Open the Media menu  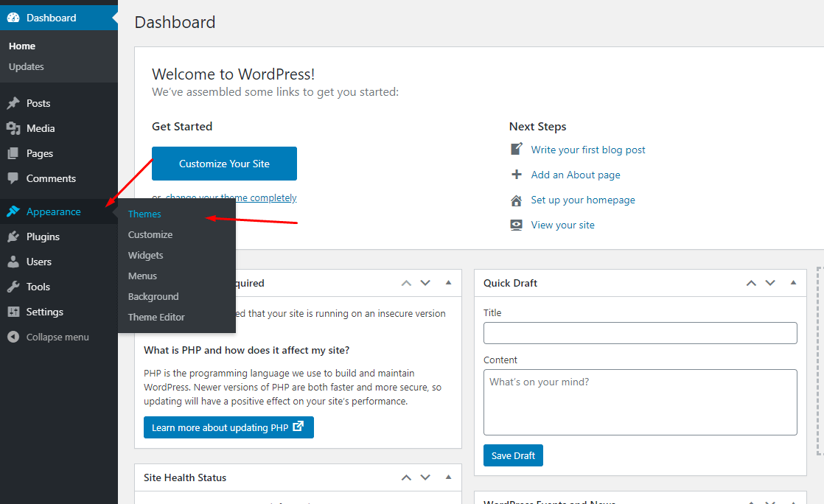pos(41,128)
